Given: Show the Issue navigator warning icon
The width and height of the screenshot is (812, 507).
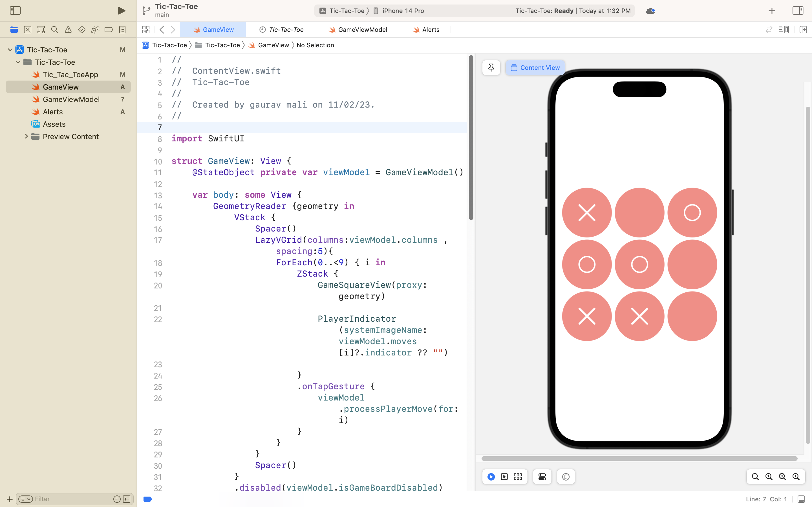Looking at the screenshot, I should pos(68,30).
